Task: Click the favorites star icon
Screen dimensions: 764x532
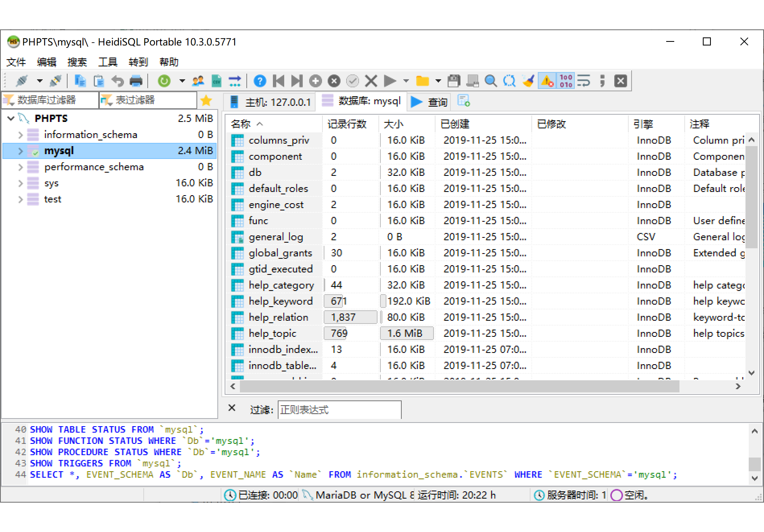Action: tap(206, 100)
